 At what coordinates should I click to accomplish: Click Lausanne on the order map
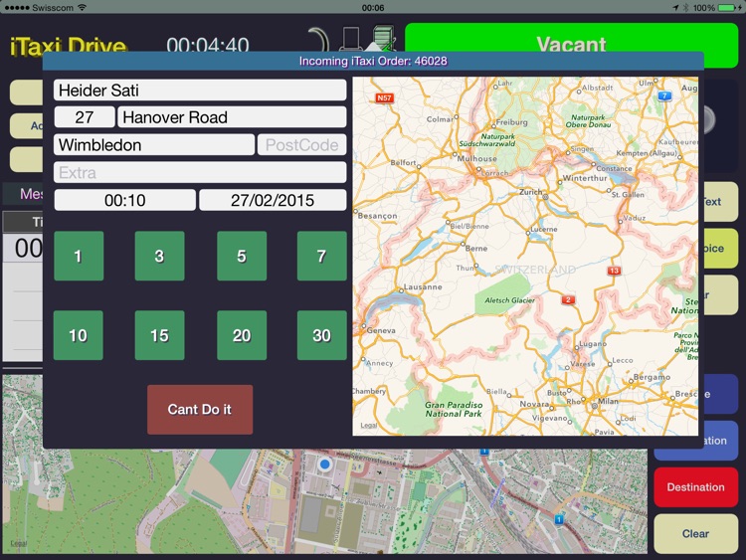click(x=423, y=286)
